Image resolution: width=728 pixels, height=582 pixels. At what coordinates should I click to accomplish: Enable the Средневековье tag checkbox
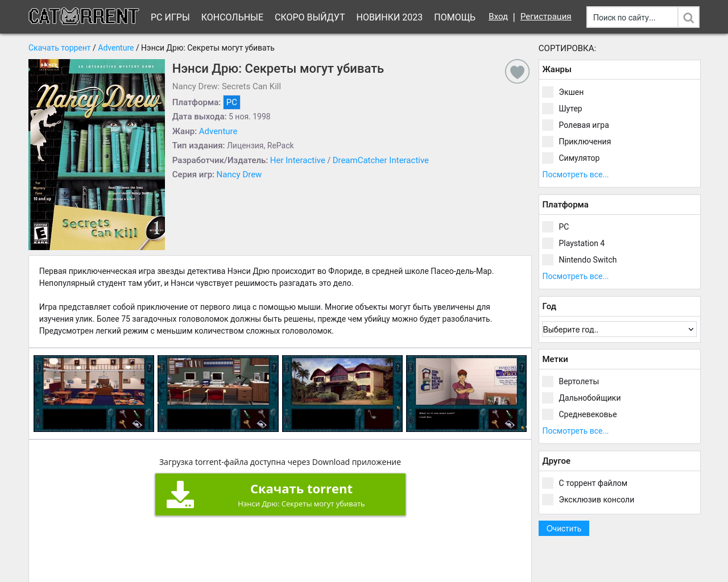548,414
